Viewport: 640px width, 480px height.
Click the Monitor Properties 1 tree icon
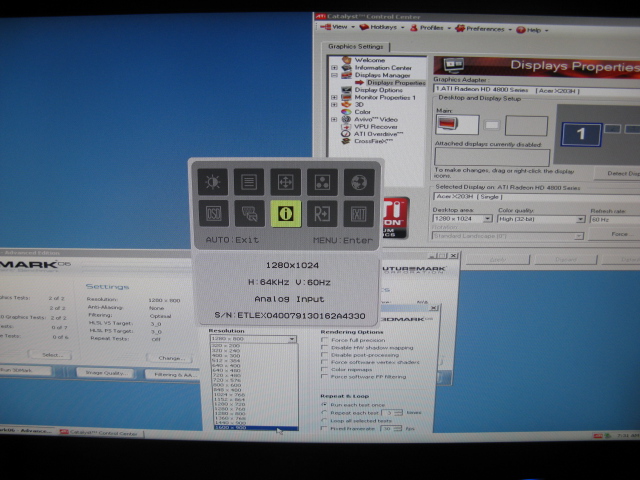coord(347,97)
